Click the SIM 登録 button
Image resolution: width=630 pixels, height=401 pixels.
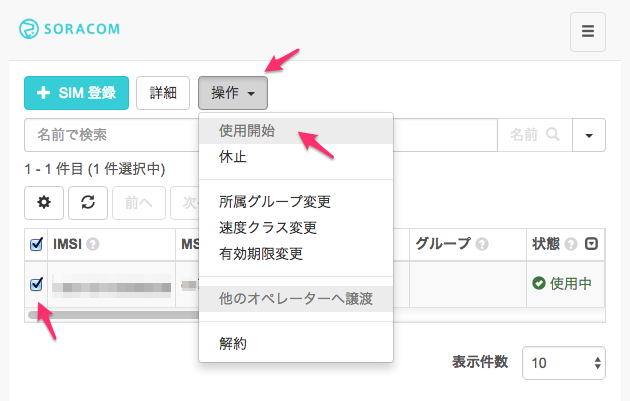click(76, 93)
